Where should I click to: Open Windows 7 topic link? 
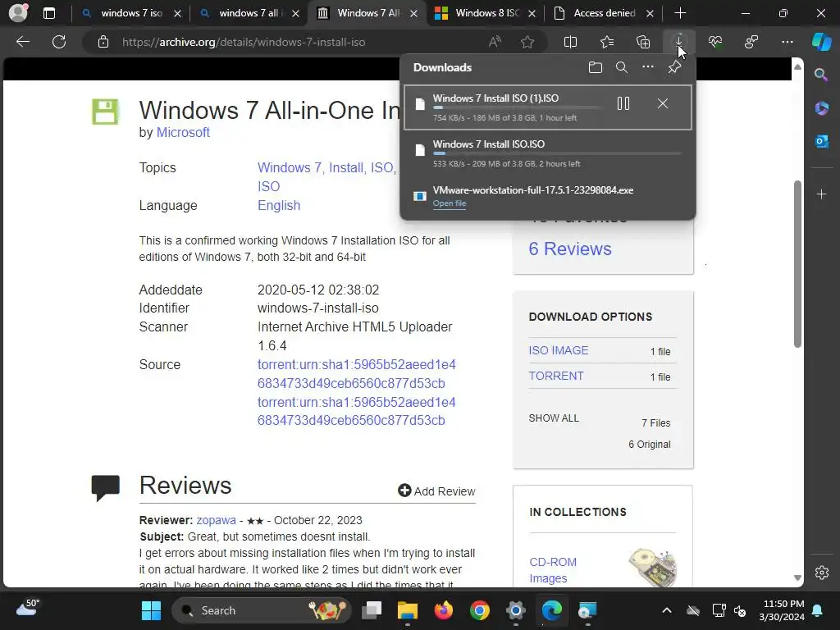click(x=290, y=167)
